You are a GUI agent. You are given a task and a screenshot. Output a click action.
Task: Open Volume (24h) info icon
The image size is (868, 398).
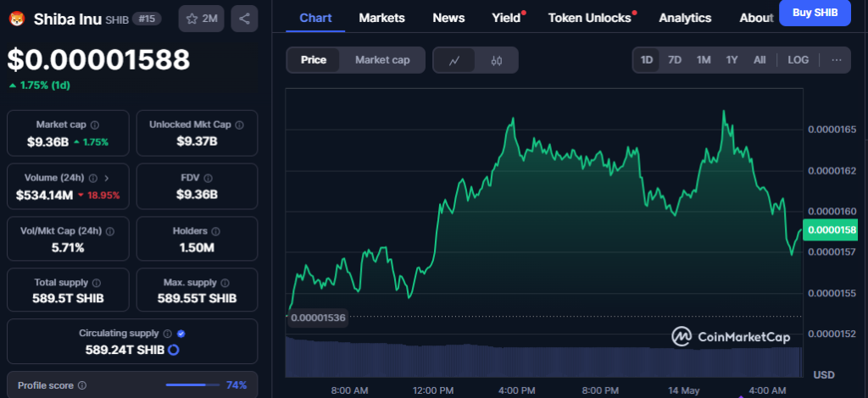(93, 178)
